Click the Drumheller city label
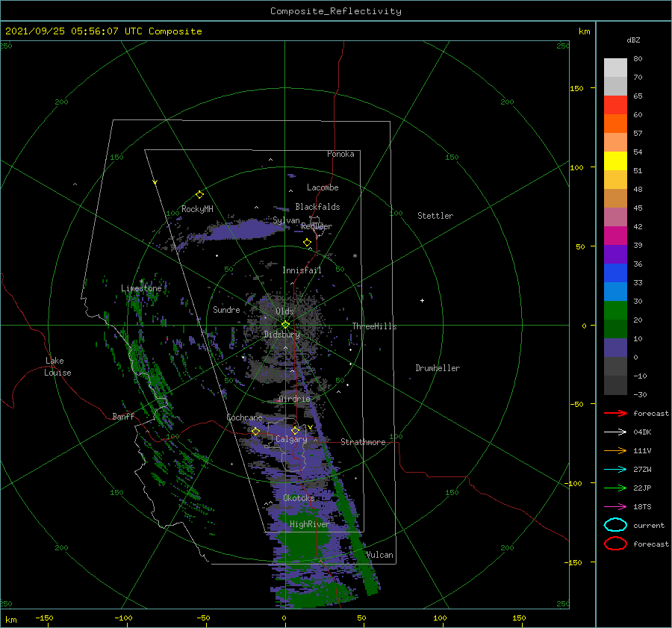672x628 pixels. (438, 368)
